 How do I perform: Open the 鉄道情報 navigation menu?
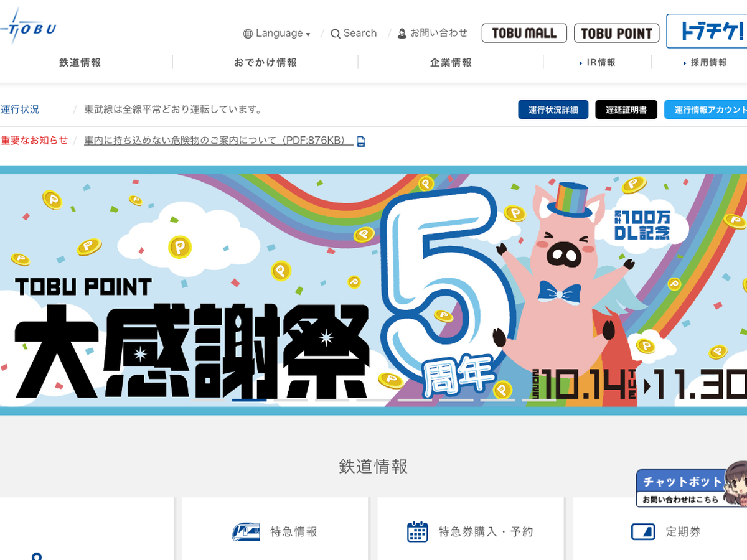point(80,63)
